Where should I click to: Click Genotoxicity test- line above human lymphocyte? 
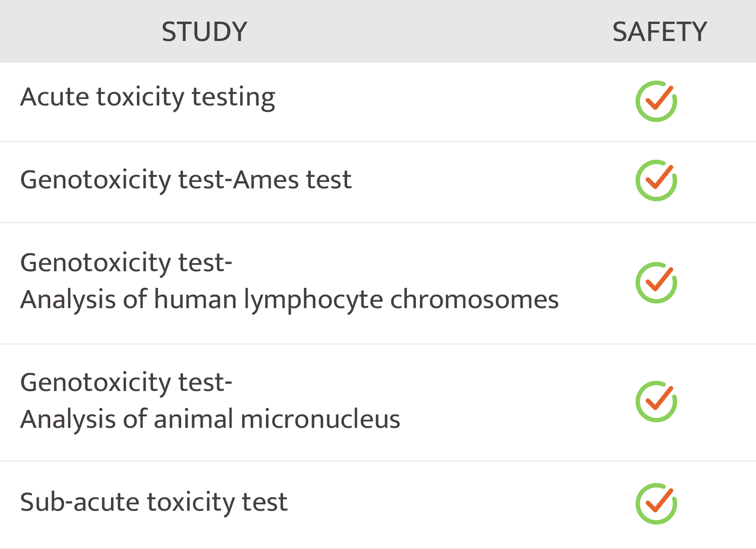click(x=126, y=263)
